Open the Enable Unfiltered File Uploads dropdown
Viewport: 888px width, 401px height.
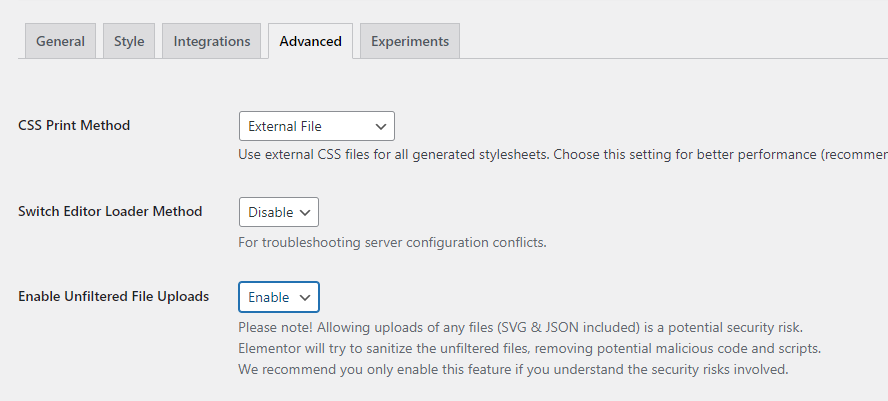278,297
